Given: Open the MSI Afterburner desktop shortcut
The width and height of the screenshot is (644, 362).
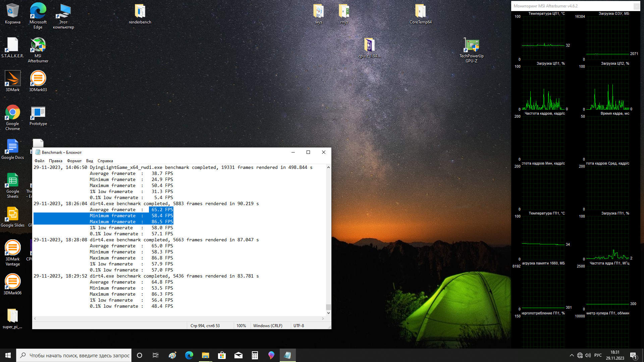Looking at the screenshot, I should point(38,46).
